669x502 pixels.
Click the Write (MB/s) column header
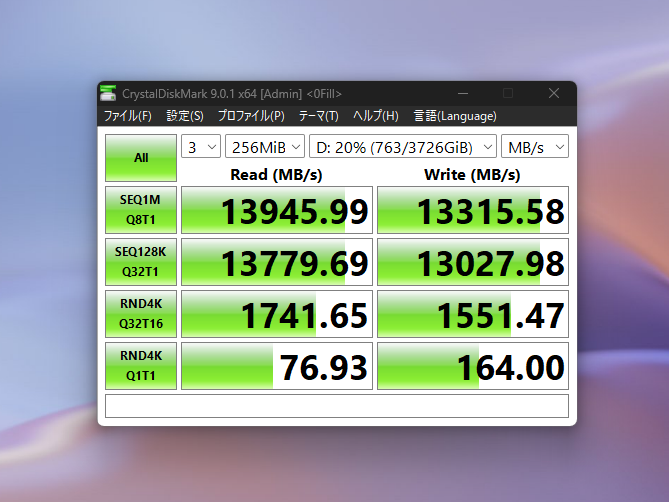tap(472, 174)
